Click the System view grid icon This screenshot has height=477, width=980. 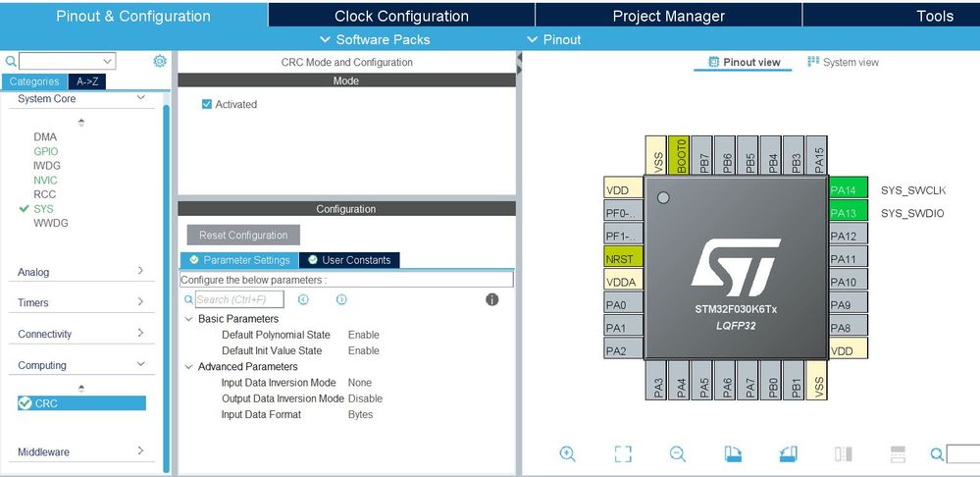(x=813, y=61)
